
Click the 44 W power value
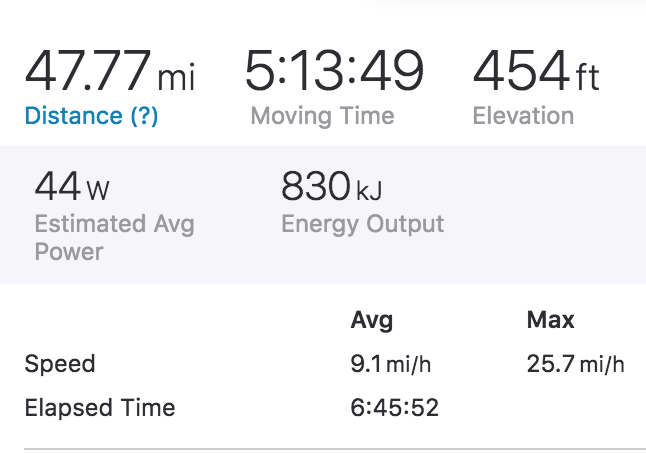tap(72, 186)
